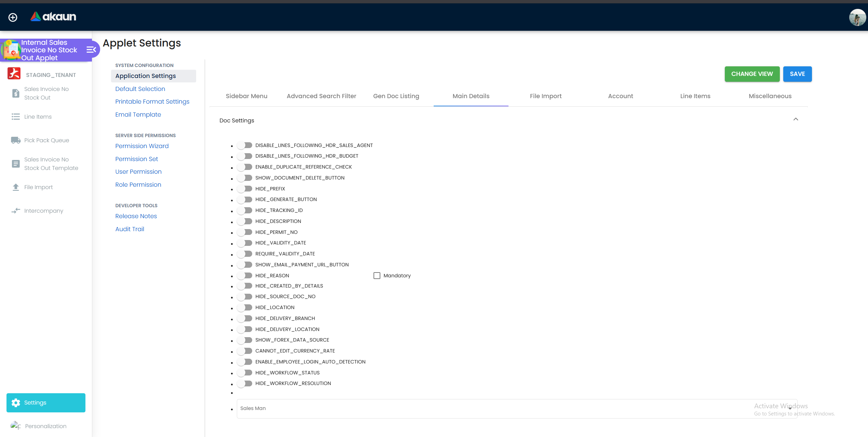868x437 pixels.
Task: Toggle SHOW_FOREX_DATA_SOURCE switch
Action: click(245, 340)
